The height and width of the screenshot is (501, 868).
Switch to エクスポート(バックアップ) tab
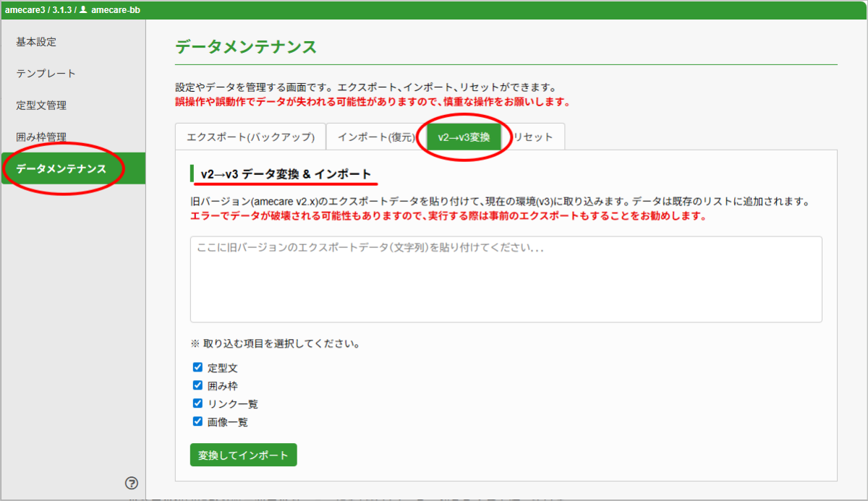tap(250, 137)
